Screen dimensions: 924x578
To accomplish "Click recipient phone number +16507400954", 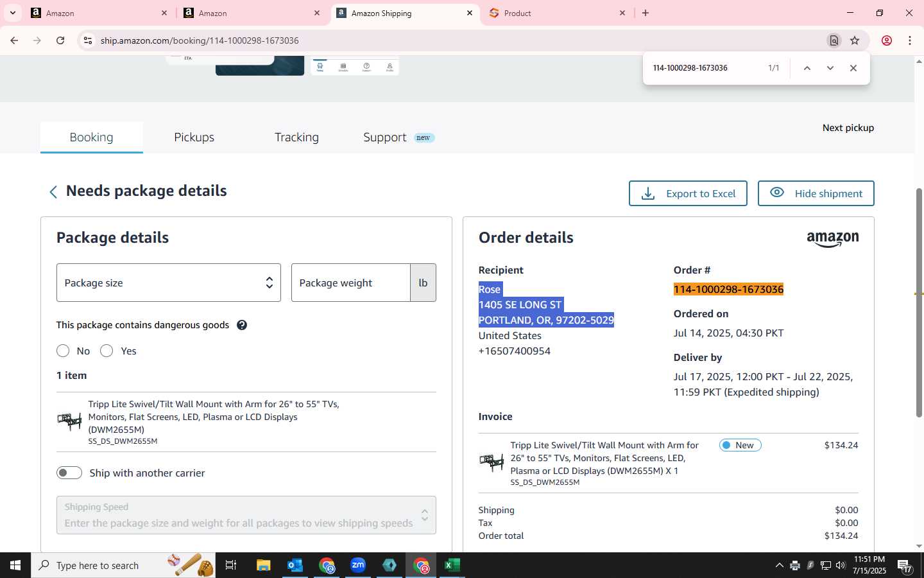I will 514,351.
